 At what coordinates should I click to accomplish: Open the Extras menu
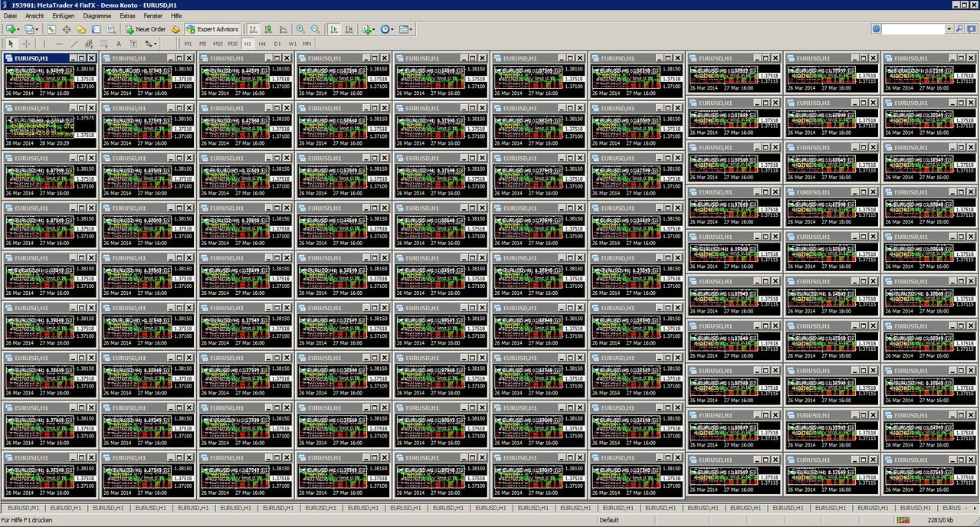click(127, 15)
